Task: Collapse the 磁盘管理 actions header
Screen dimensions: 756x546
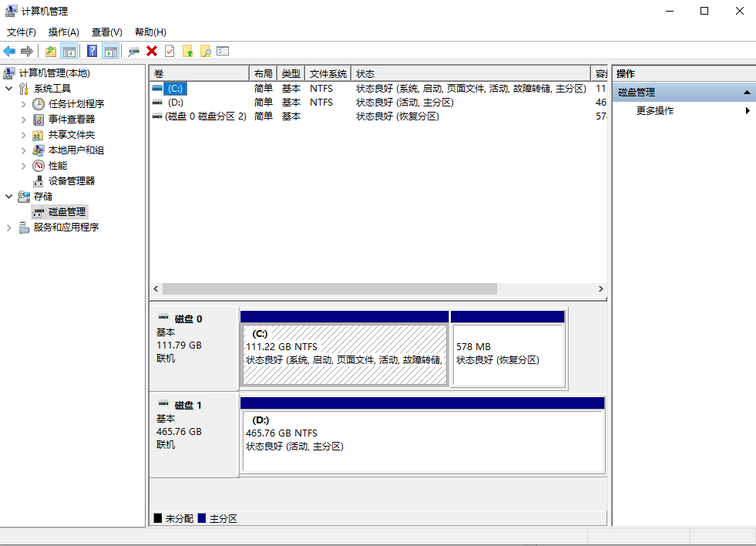Action: tap(746, 92)
